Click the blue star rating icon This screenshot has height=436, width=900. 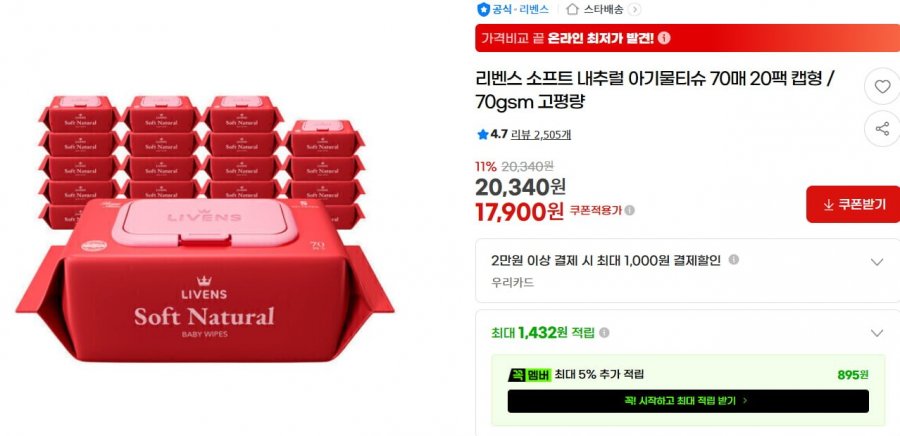click(483, 134)
